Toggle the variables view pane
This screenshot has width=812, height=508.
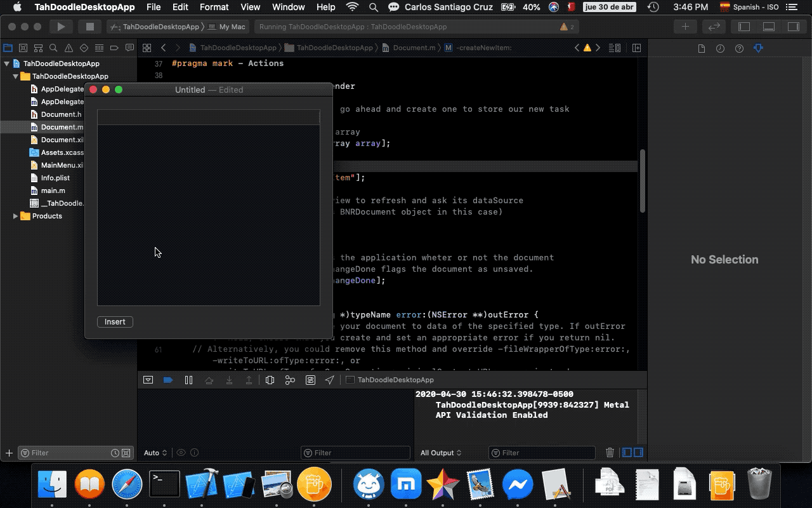627,453
